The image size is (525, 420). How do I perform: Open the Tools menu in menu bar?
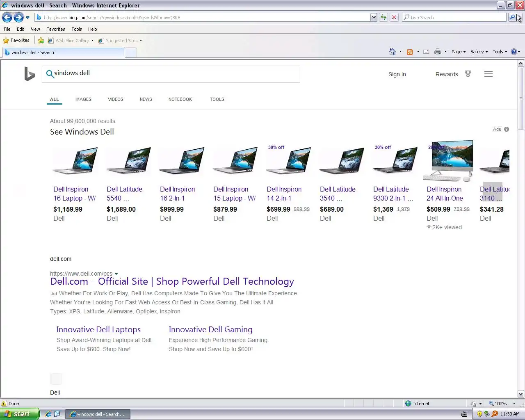[x=76, y=29]
